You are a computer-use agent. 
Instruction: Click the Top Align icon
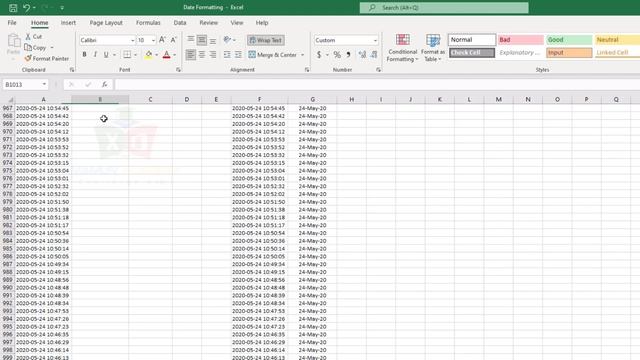(x=191, y=40)
